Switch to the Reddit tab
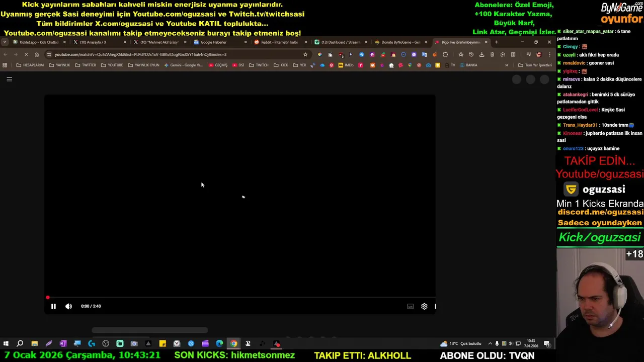The image size is (644, 362). pyautogui.click(x=280, y=42)
